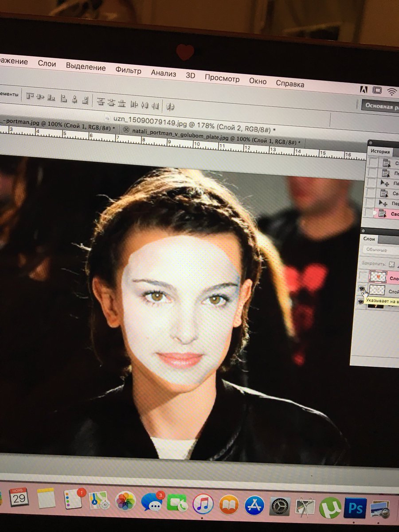Click the Distribute horizontal centers icon
The width and height of the screenshot is (399, 532).
tap(145, 106)
